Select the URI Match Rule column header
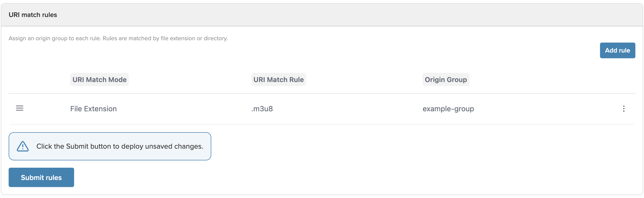This screenshot has width=644, height=198. [279, 80]
